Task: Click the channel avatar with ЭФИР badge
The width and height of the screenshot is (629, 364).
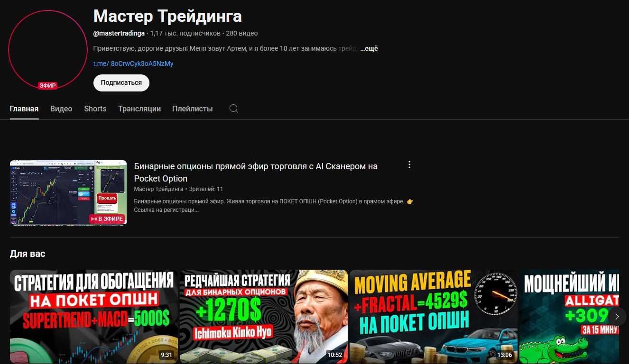Action: 48,49
